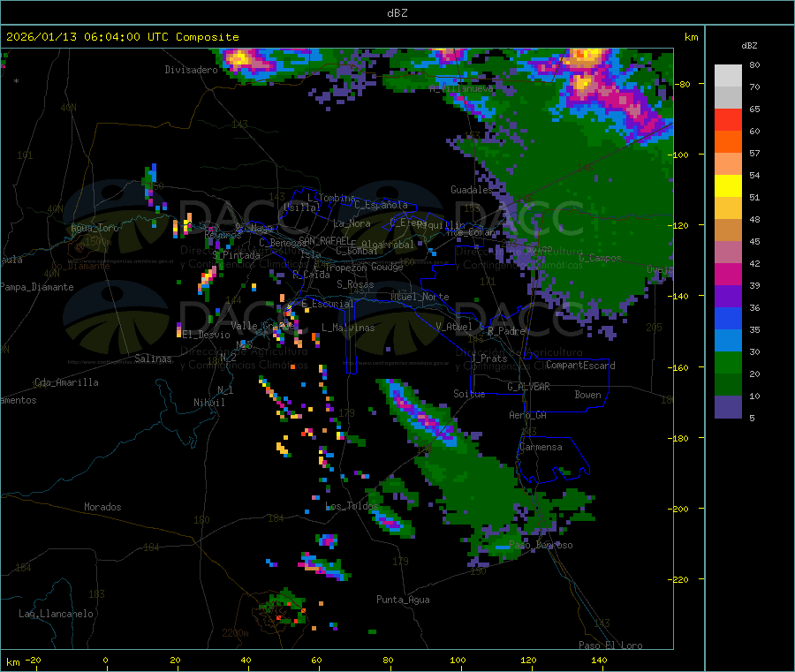Click the SAN_RAFAEL map label
This screenshot has width=795, height=672.
[324, 240]
